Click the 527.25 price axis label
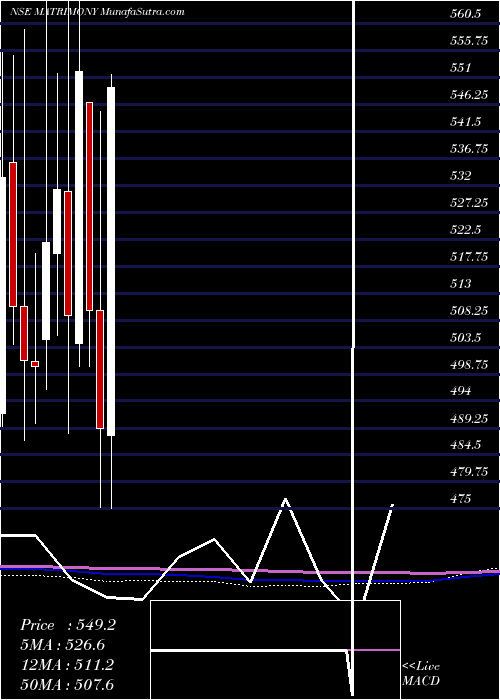This screenshot has height=700, width=500. point(468,203)
